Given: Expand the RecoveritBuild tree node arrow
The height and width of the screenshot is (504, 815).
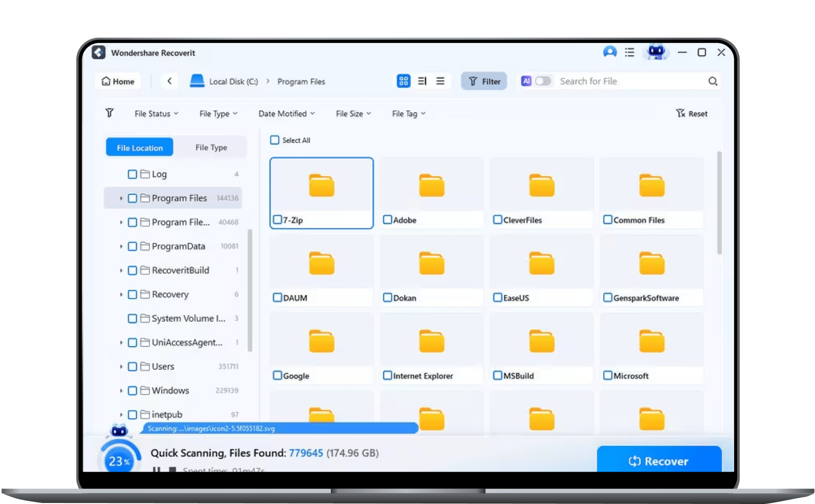Looking at the screenshot, I should click(x=121, y=271).
